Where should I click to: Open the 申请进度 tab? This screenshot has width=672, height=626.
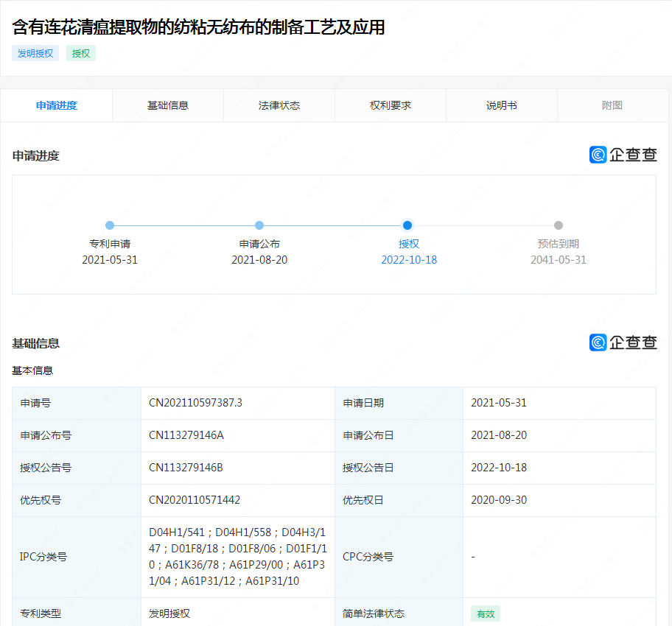(57, 105)
